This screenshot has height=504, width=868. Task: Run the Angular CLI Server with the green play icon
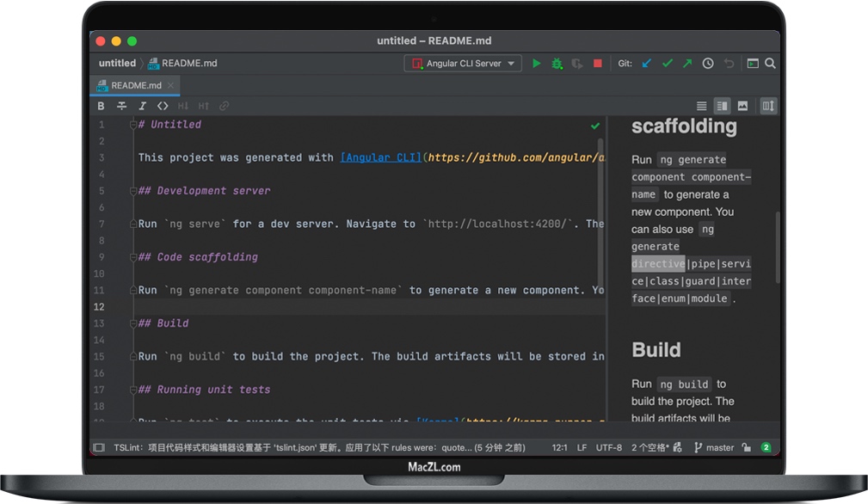(x=536, y=63)
